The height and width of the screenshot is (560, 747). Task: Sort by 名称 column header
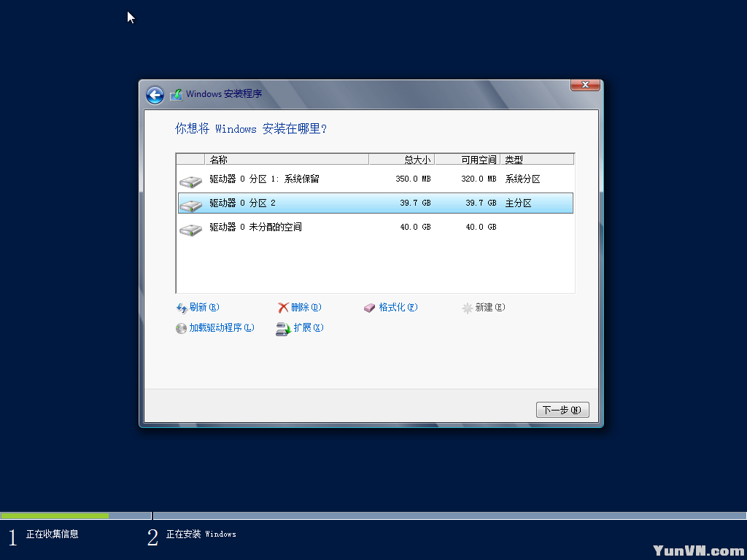click(x=287, y=160)
